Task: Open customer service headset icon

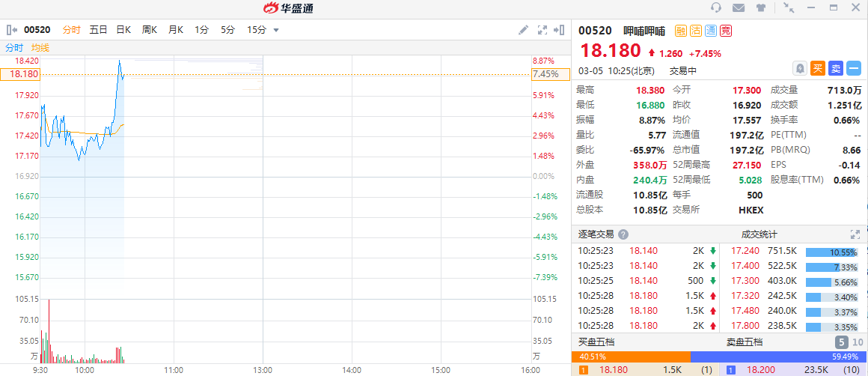Action: tap(716, 7)
